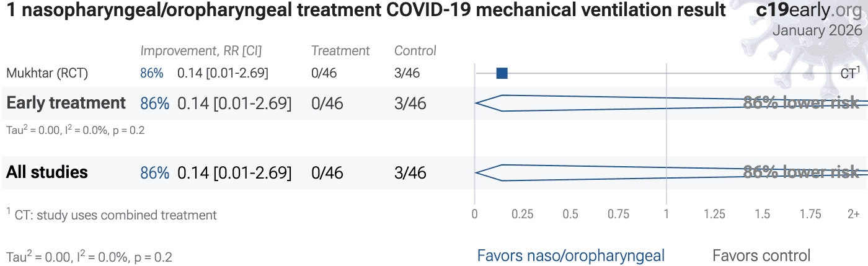Click the 3/46 control value in Mukhtar row

click(407, 73)
